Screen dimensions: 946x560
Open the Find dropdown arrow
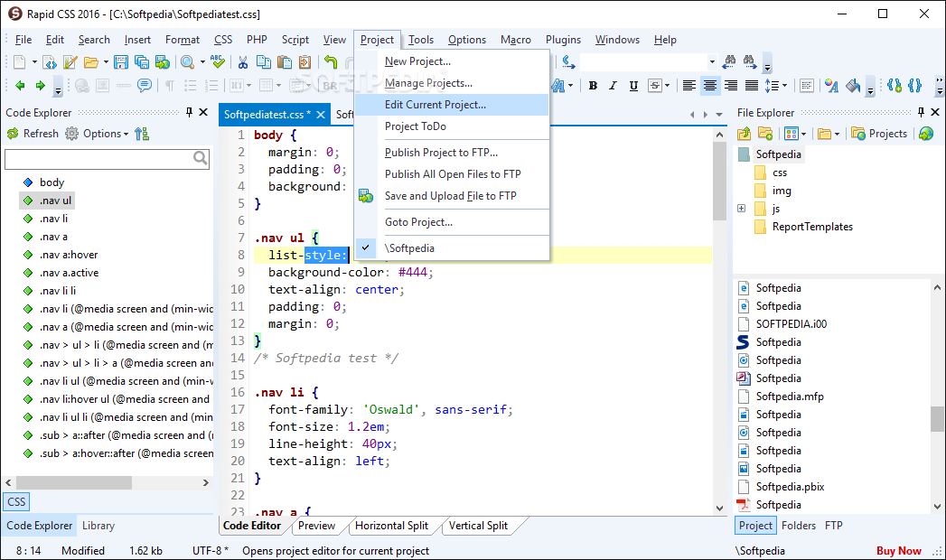(202, 62)
